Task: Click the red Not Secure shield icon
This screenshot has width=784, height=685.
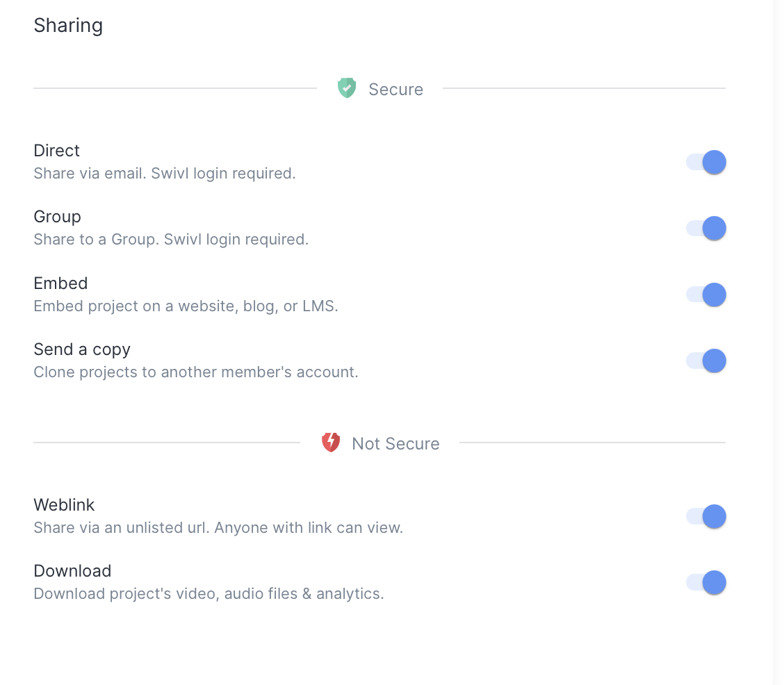Action: (331, 443)
